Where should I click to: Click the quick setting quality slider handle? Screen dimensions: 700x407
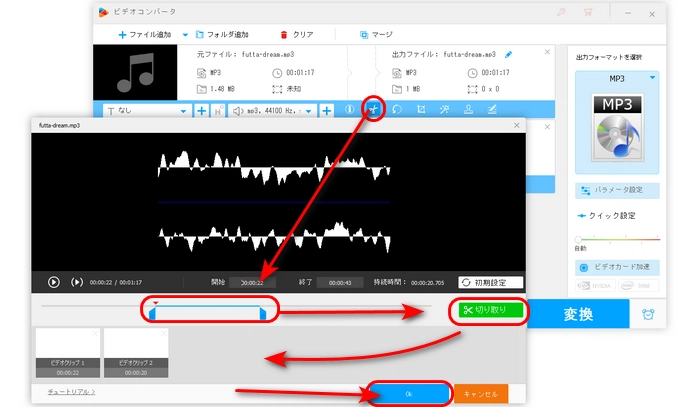point(579,239)
